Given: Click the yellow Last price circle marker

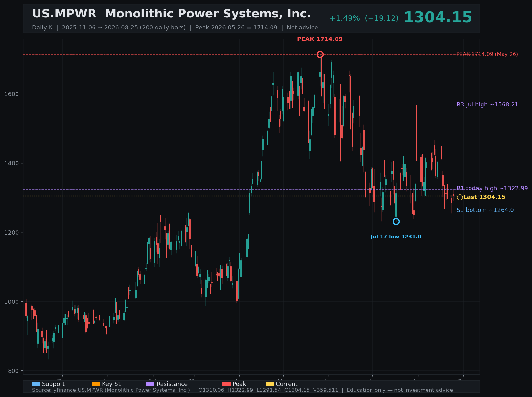Looking at the screenshot, I should point(460,197).
